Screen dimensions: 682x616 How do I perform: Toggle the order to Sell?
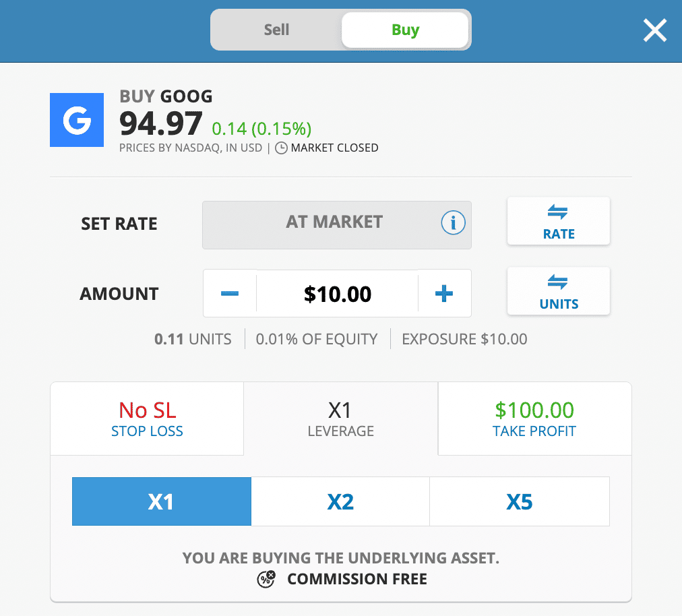[x=276, y=30]
